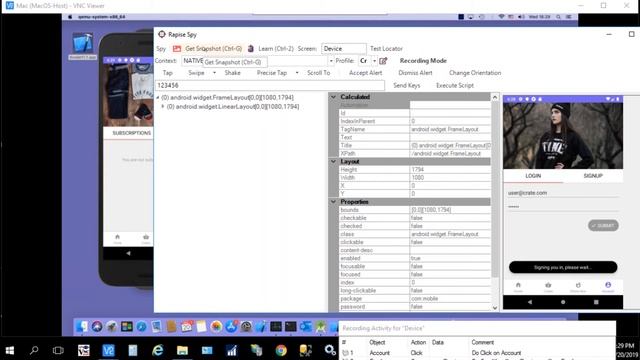Image resolution: width=640 pixels, height=360 pixels.
Task: Open the Swipe dropdown arrow
Action: pos(214,73)
